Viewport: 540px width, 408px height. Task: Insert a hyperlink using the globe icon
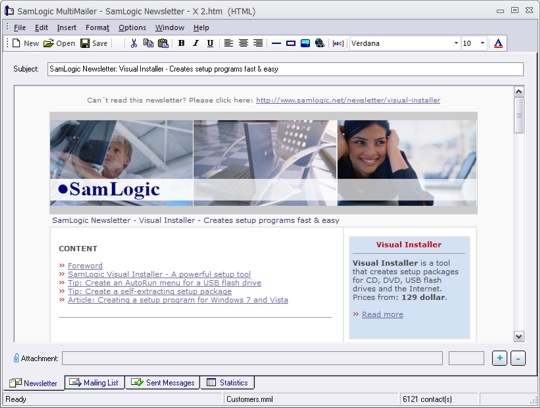pyautogui.click(x=320, y=43)
